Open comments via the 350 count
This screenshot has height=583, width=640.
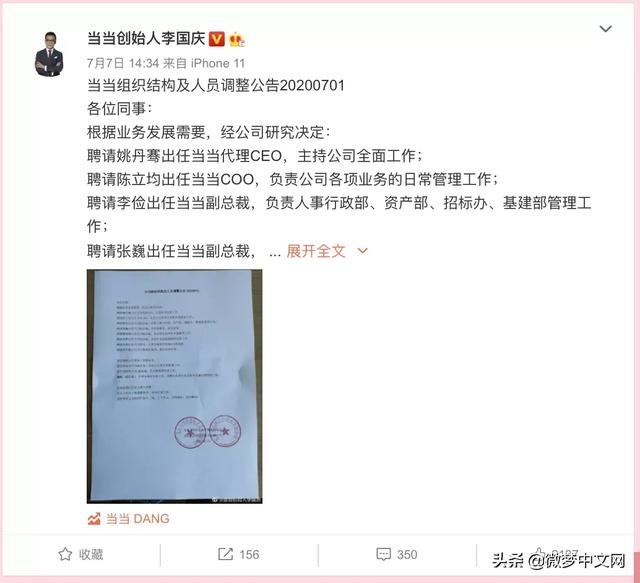click(407, 554)
